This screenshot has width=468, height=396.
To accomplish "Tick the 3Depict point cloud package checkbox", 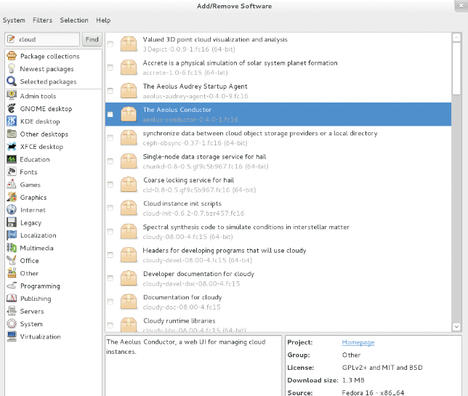I will coord(110,44).
